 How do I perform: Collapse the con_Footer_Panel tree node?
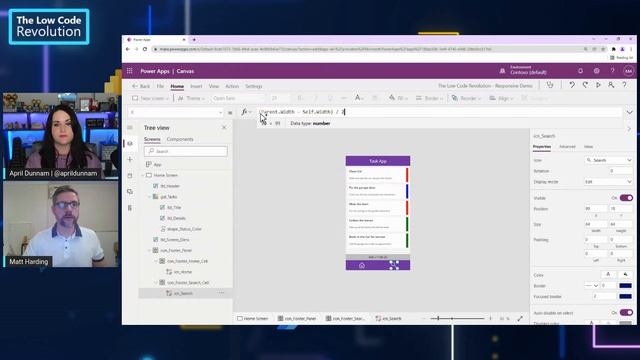point(149,250)
